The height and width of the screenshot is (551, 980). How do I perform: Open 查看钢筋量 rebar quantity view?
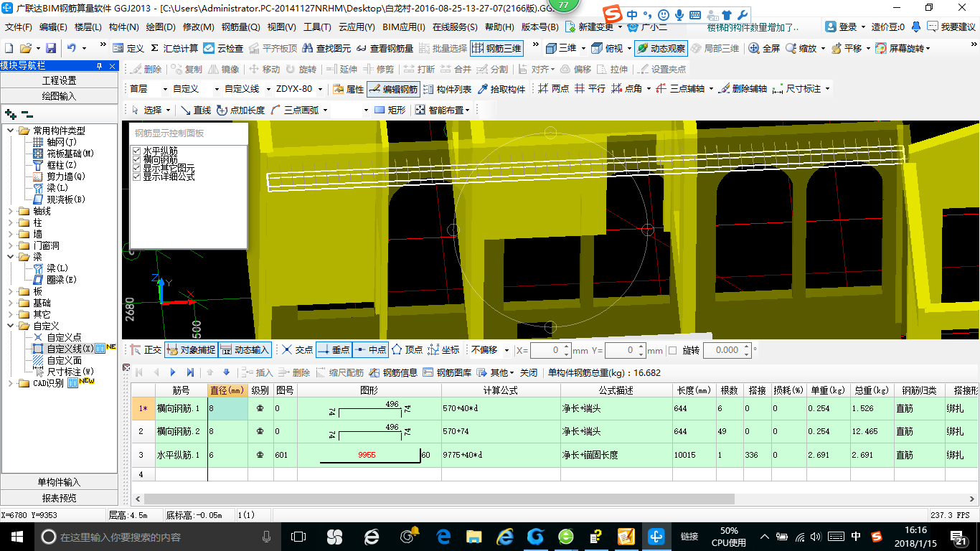(385, 48)
